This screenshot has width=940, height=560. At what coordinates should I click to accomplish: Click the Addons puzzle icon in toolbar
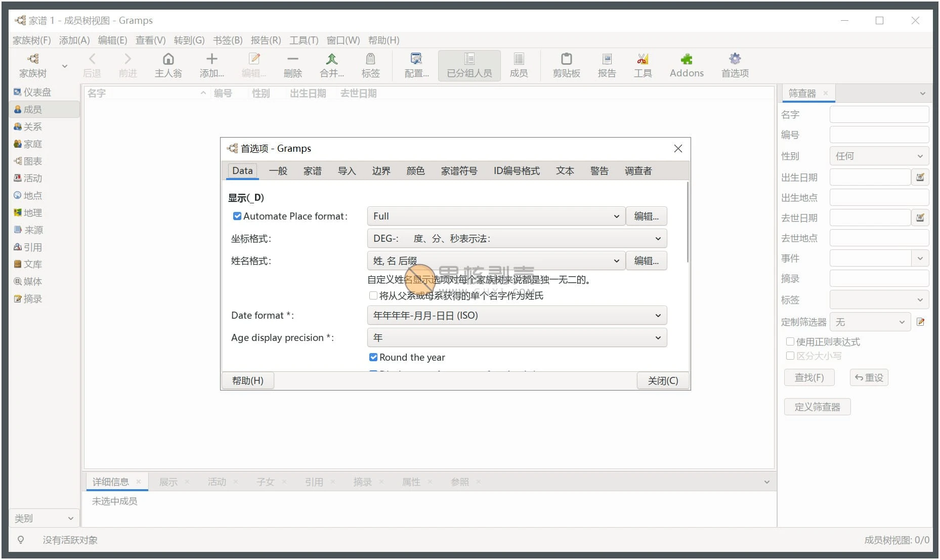click(x=686, y=60)
